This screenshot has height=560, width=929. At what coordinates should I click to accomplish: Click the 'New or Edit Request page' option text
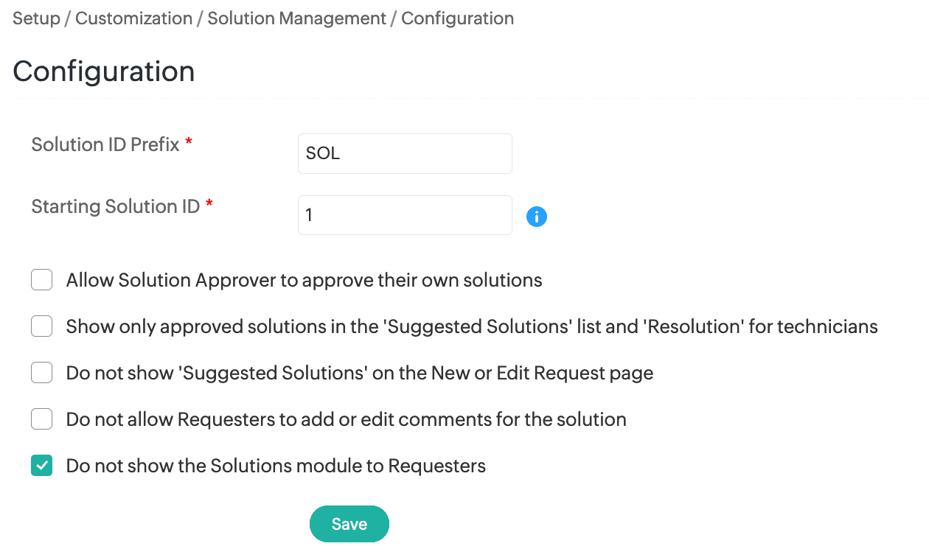click(x=359, y=374)
